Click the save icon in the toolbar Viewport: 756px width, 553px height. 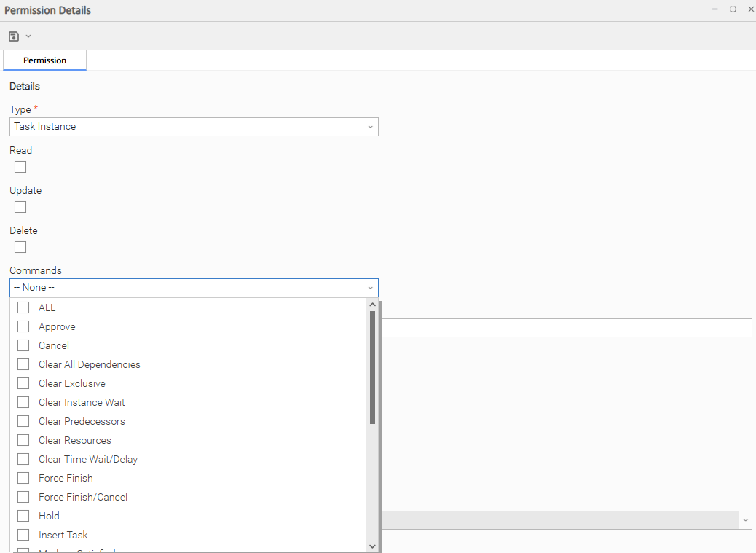point(14,36)
